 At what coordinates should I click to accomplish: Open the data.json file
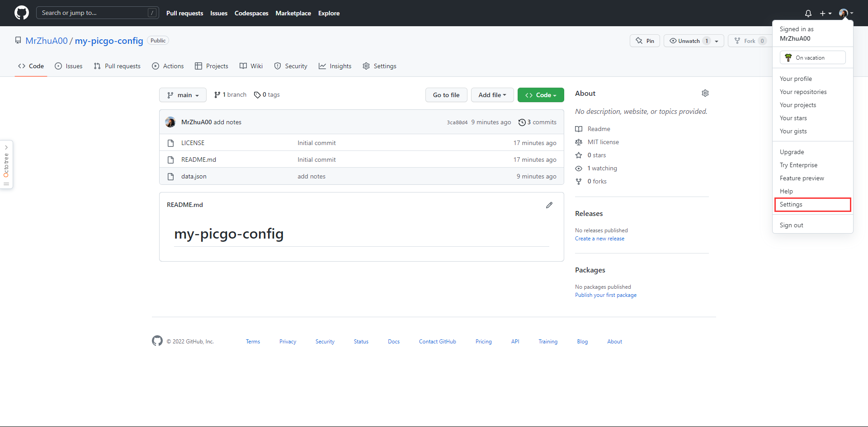point(194,176)
